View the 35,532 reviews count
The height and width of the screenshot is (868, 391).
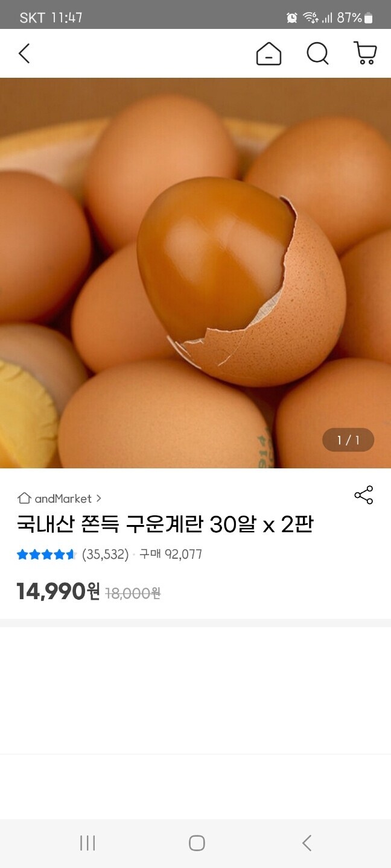[106, 555]
